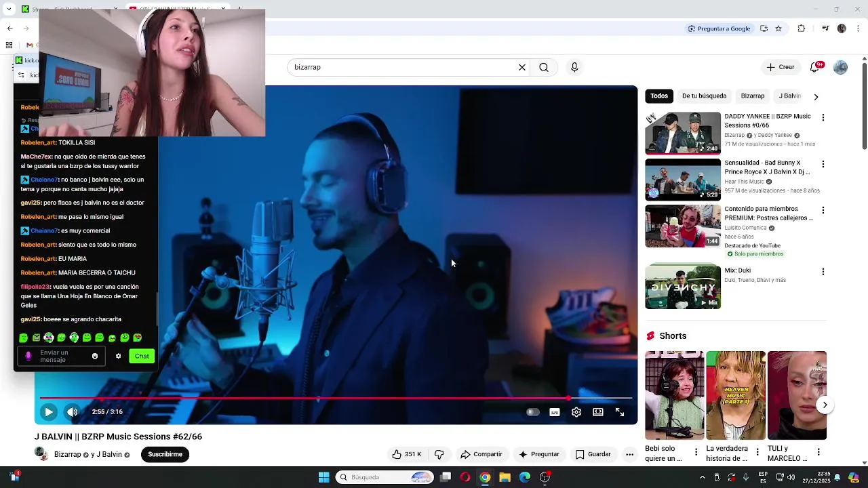Click the Preguntar button below video
868x488 pixels.
[539, 454]
